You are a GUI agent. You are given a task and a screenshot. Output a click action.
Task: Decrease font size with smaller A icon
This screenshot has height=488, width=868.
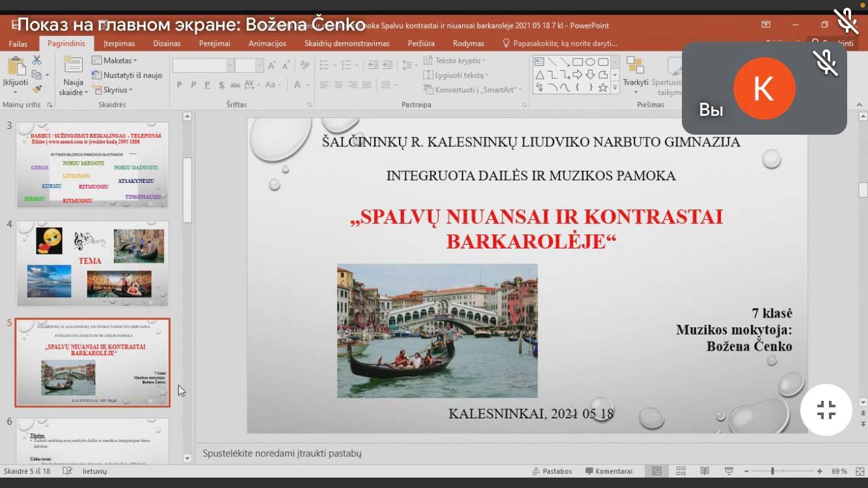[x=286, y=66]
